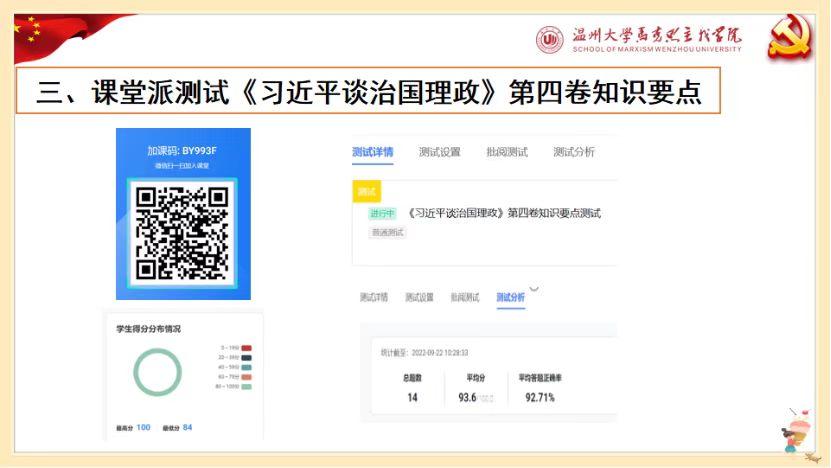The image size is (831, 468).
Task: Click the gray 普通测试 tag
Action: tap(387, 232)
